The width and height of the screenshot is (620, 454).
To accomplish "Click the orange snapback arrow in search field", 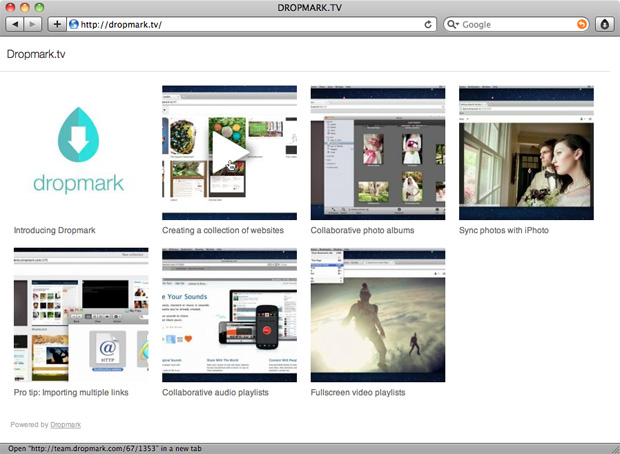I will pyautogui.click(x=581, y=25).
